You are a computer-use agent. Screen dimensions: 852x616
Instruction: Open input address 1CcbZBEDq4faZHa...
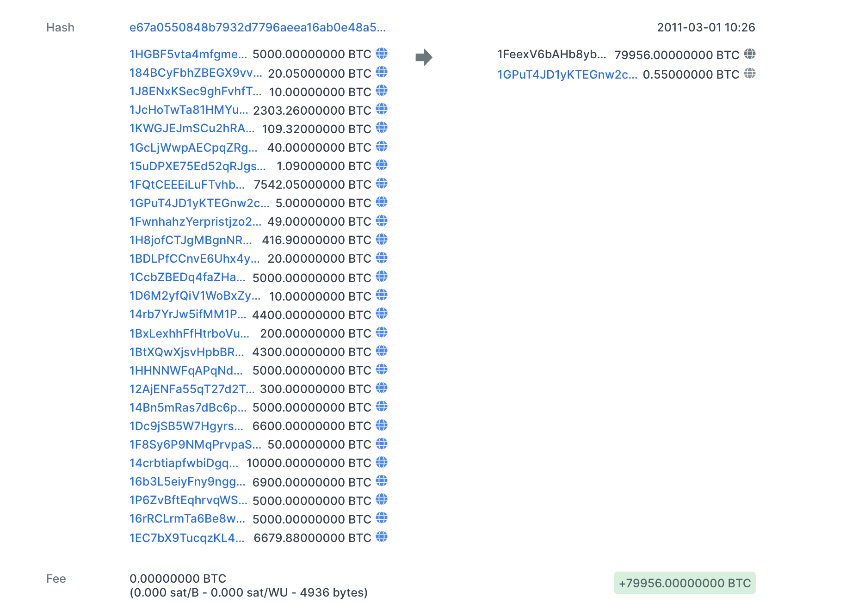click(x=187, y=277)
